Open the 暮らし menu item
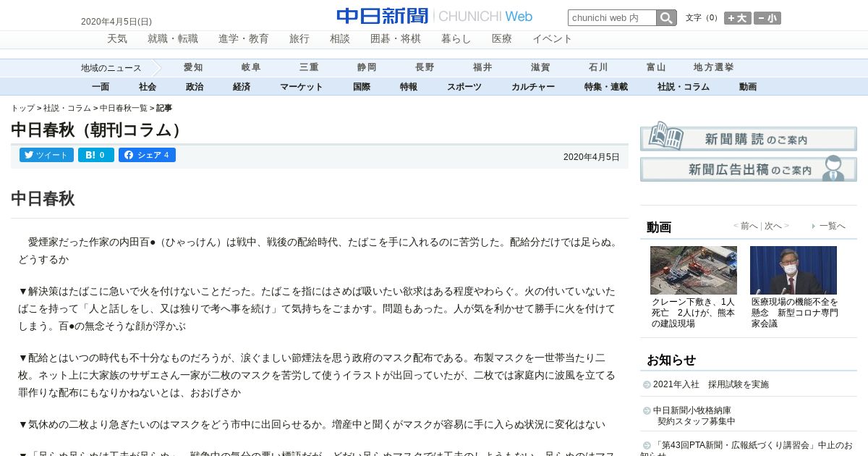The image size is (868, 456). click(456, 39)
